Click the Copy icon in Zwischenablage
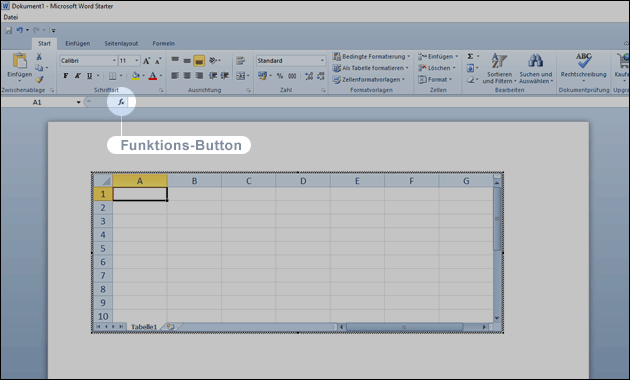 pos(39,68)
